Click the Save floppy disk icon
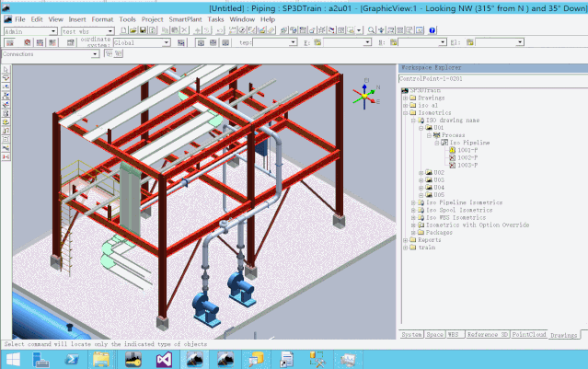This screenshot has height=369, width=588. coord(143,30)
